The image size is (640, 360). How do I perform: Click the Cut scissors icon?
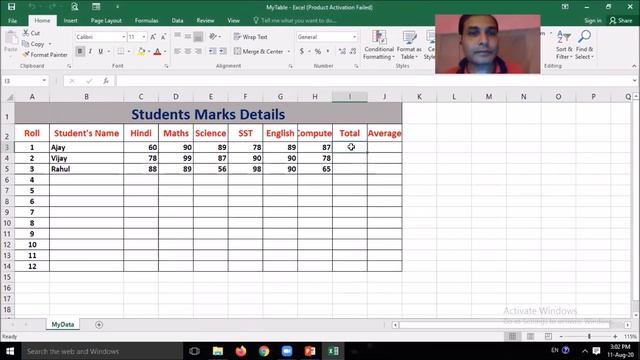click(x=26, y=33)
